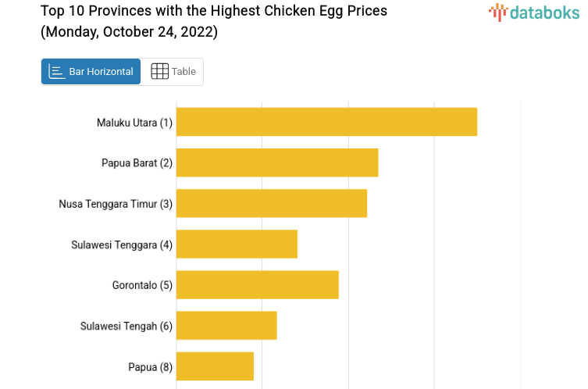
Task: Click the Sulawesi Tengah bar
Action: (x=226, y=325)
